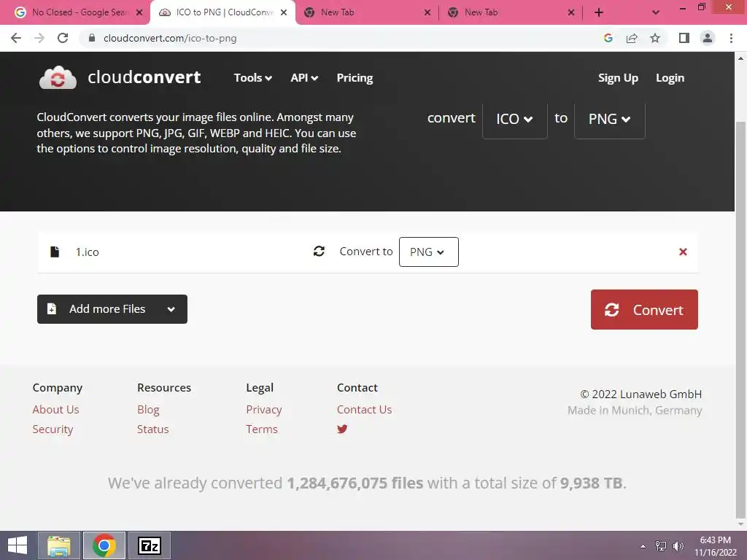Click the 1.ico file name
This screenshot has width=747, height=560.
tap(88, 252)
